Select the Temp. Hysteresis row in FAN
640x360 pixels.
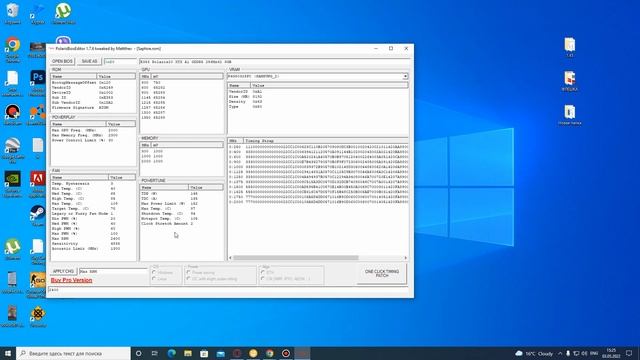point(93,184)
